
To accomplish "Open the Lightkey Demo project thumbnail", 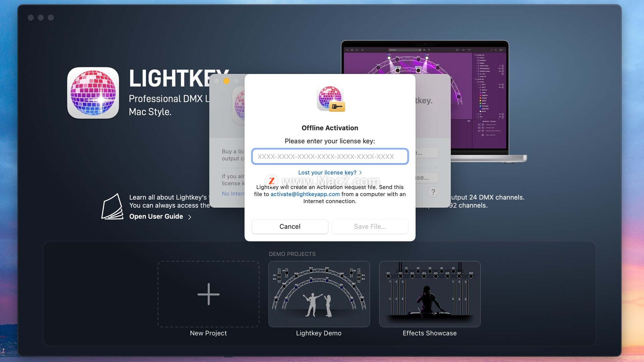I will click(x=319, y=294).
